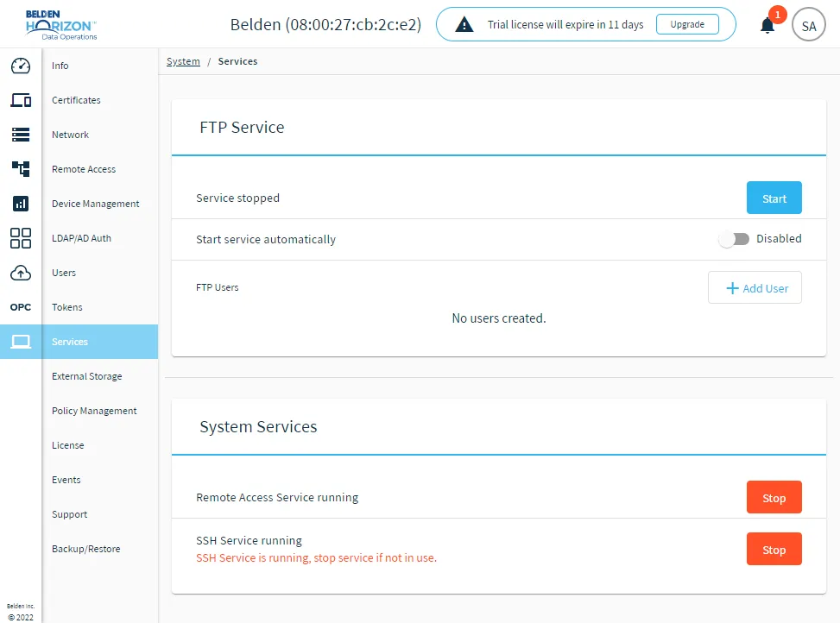Click the System Services heading

point(258,426)
